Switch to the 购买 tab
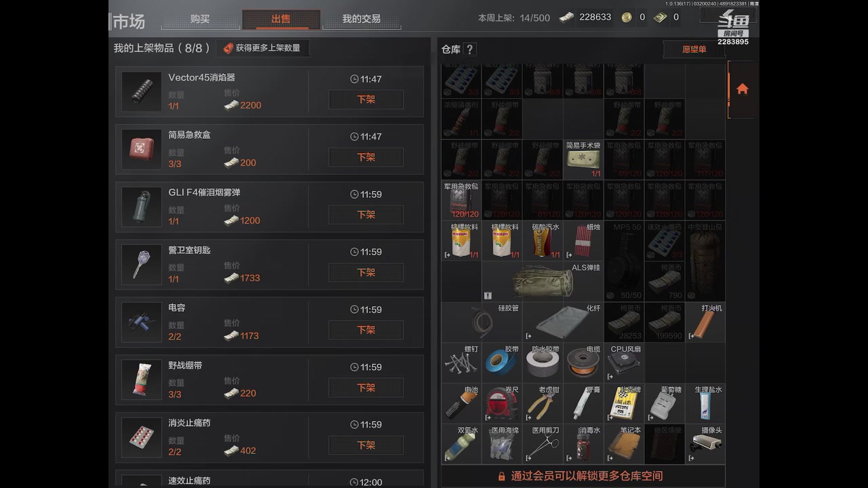 200,19
